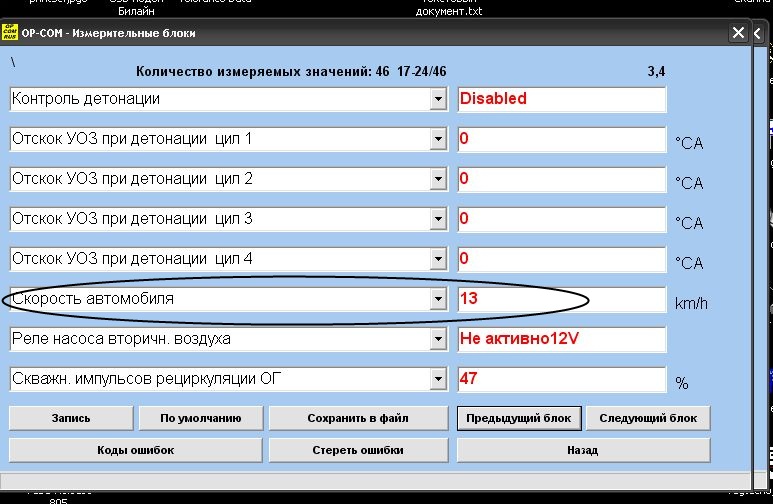Click the 'Количество измеряемых значений' header text
Screen dimensions: 773x504
click(x=254, y=72)
